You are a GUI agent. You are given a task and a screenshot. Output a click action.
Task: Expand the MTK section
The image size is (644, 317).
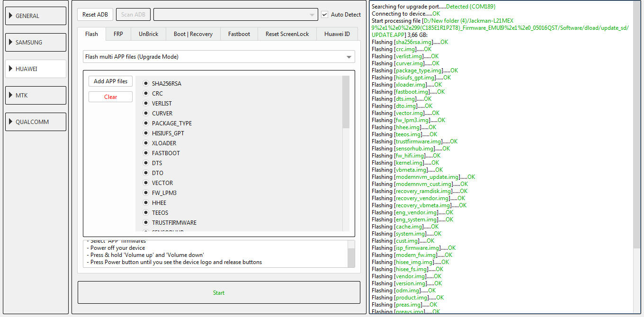coord(36,95)
